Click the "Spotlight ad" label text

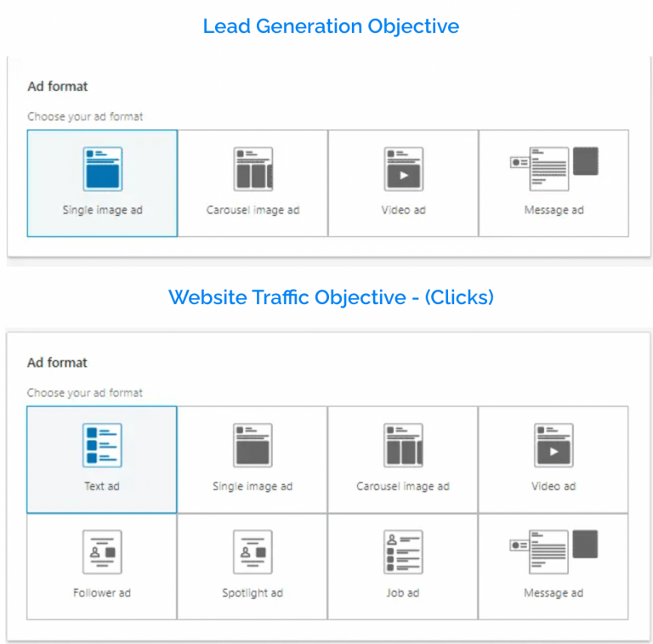(x=253, y=593)
